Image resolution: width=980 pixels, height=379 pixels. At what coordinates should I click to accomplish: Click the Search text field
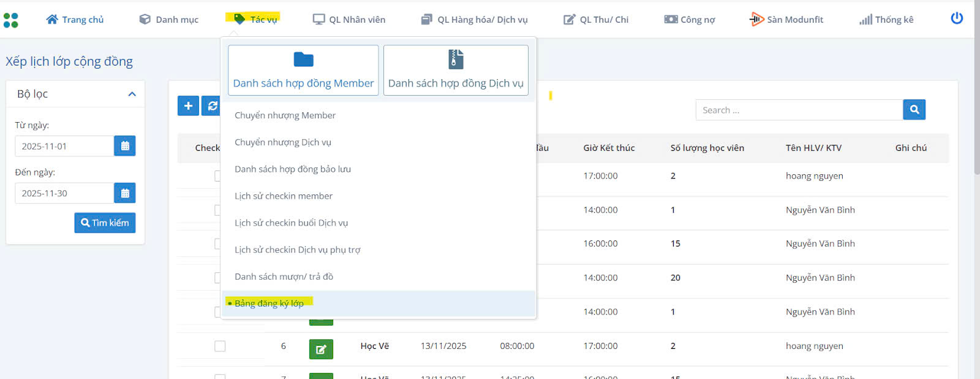[799, 110]
